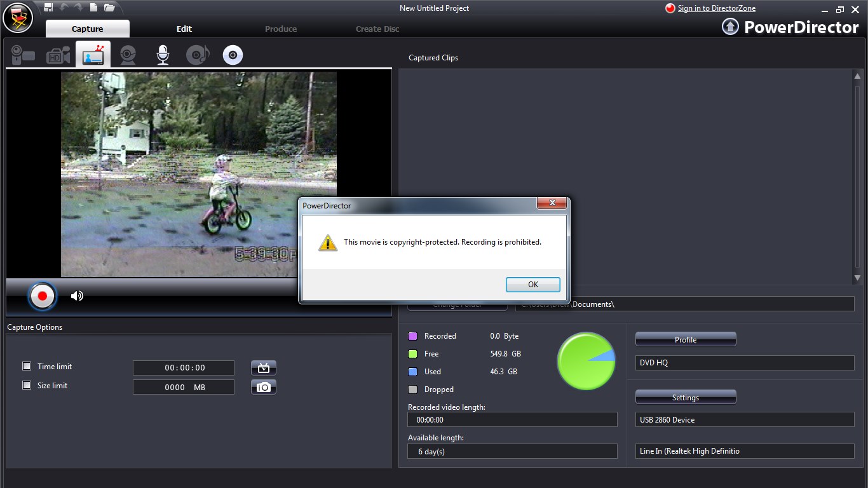This screenshot has height=488, width=868.
Task: Click the purple Recorded color swatch
Action: pos(412,335)
